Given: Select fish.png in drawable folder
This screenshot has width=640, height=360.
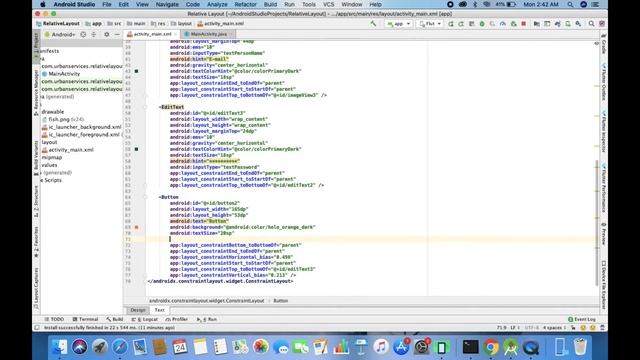Looking at the screenshot, I should click(x=63, y=119).
